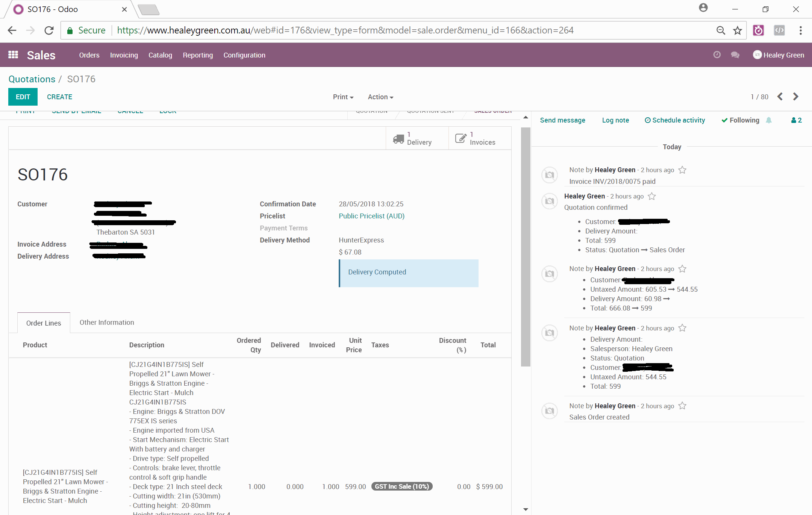Click the browser address bar URL

[345, 30]
